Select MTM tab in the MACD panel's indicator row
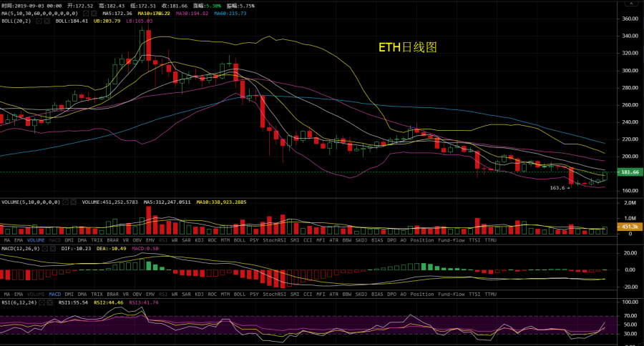 click(225, 295)
